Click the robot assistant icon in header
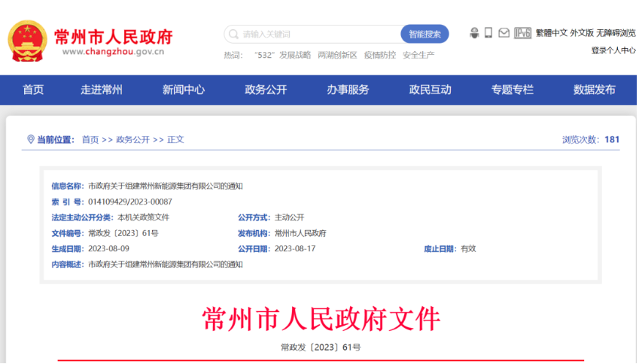The image size is (639, 364). pyautogui.click(x=474, y=33)
